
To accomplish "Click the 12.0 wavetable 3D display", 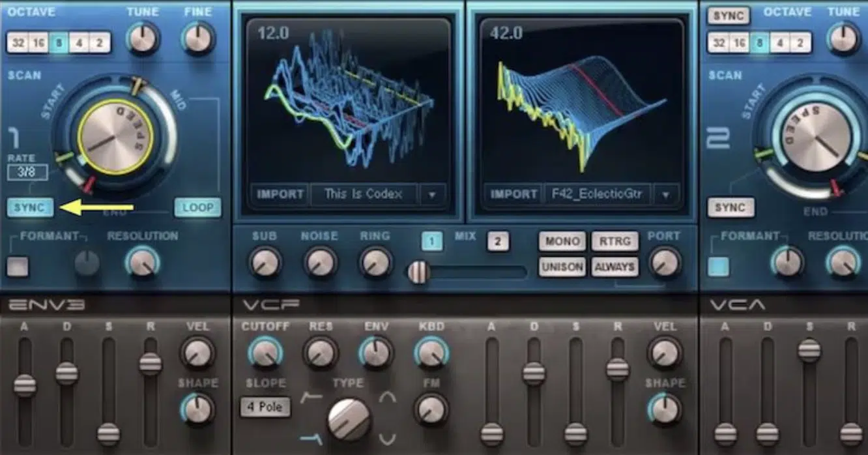I will pos(349,101).
